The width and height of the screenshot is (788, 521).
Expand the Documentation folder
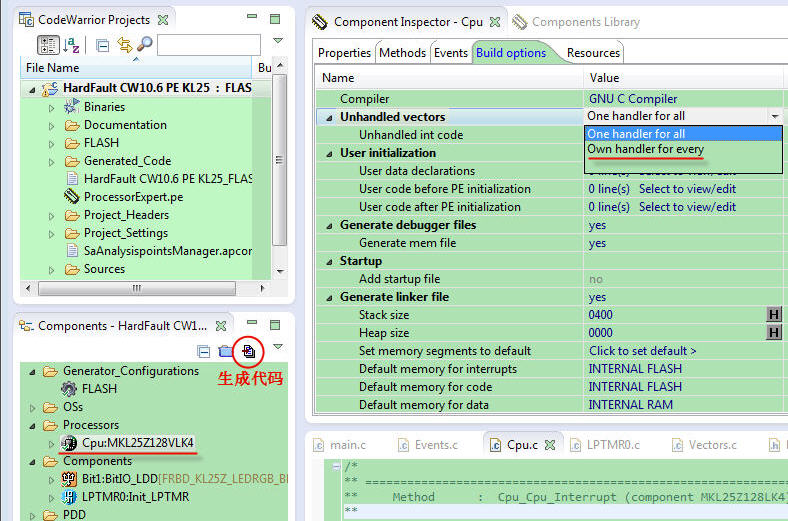pyautogui.click(x=52, y=126)
